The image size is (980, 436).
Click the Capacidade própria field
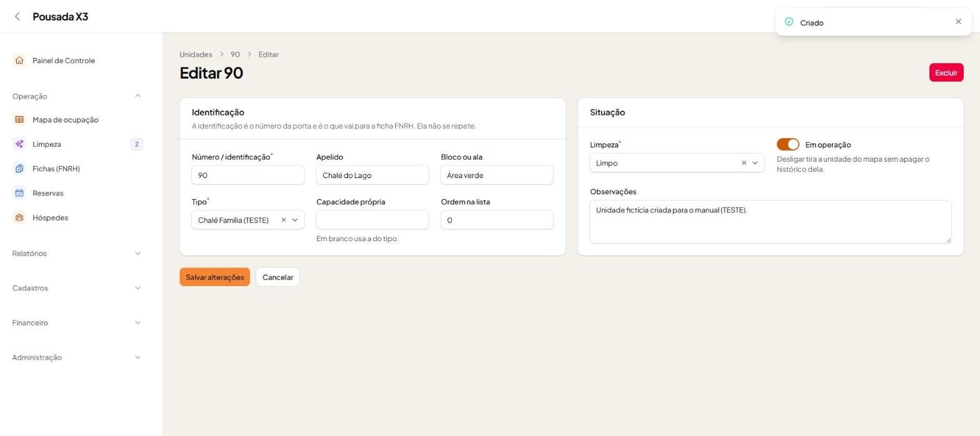(372, 220)
